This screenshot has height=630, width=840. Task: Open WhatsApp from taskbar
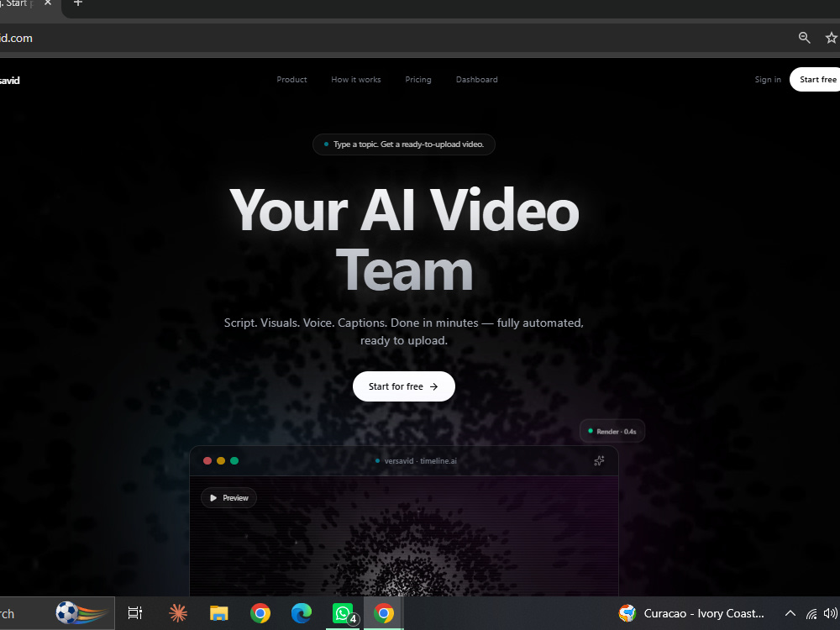click(x=343, y=613)
